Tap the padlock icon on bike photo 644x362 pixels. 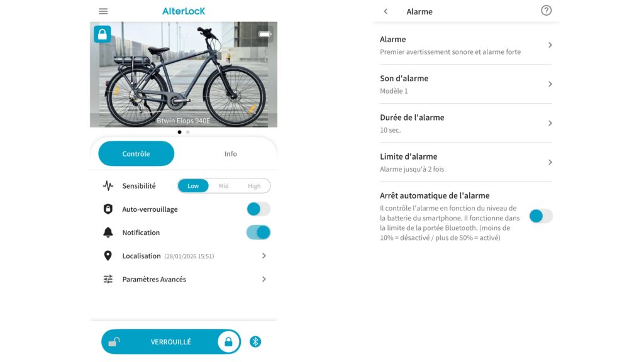click(x=103, y=34)
